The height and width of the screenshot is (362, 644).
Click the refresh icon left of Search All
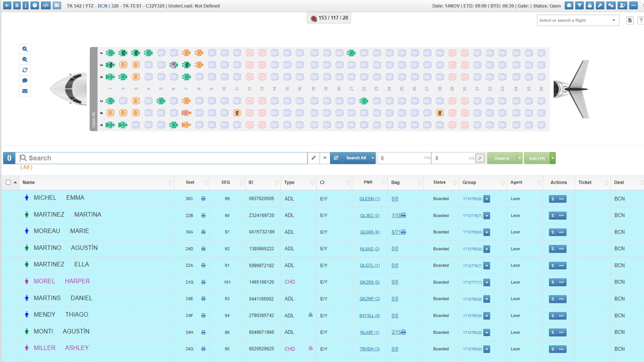click(x=336, y=158)
